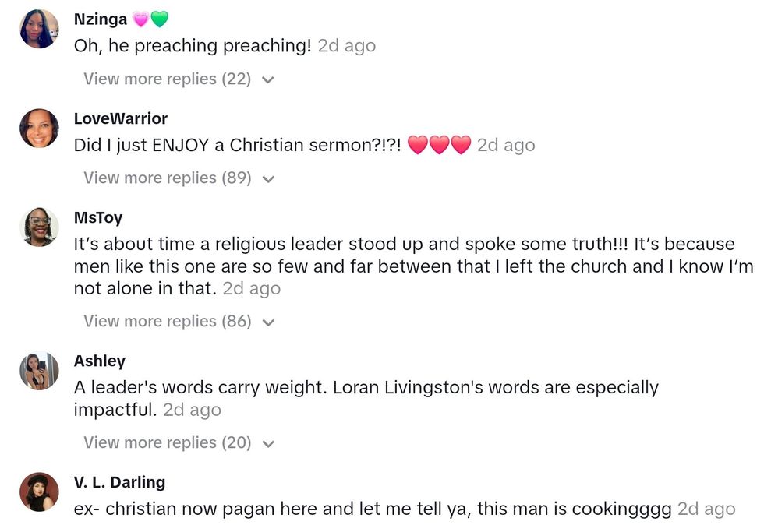This screenshot has width=764, height=532.
Task: Click the 'View more replies (22)' text
Action: [167, 79]
